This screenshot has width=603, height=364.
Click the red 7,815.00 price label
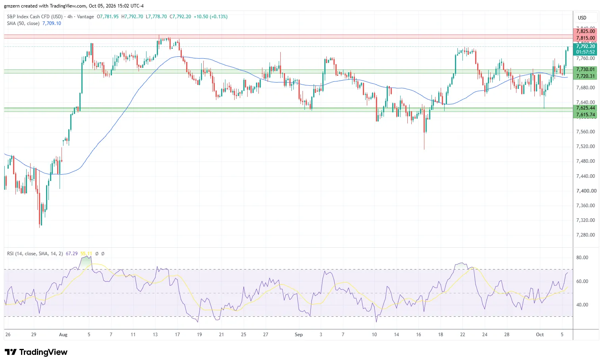click(x=585, y=38)
